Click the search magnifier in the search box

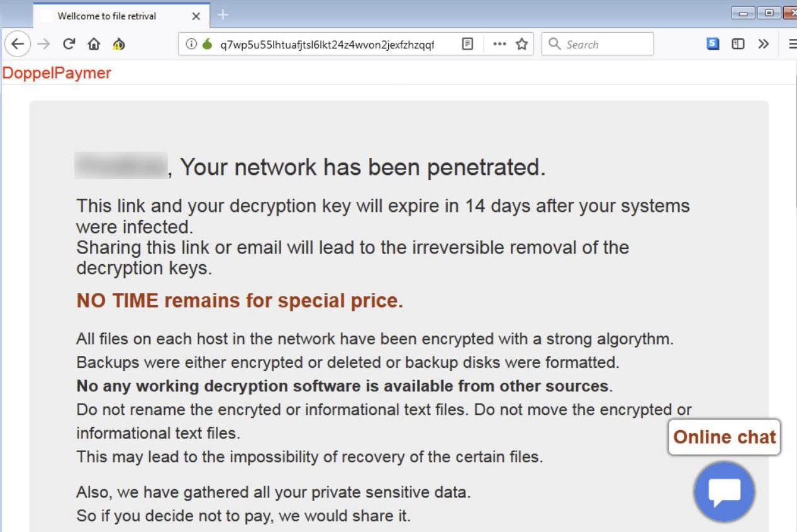click(554, 44)
